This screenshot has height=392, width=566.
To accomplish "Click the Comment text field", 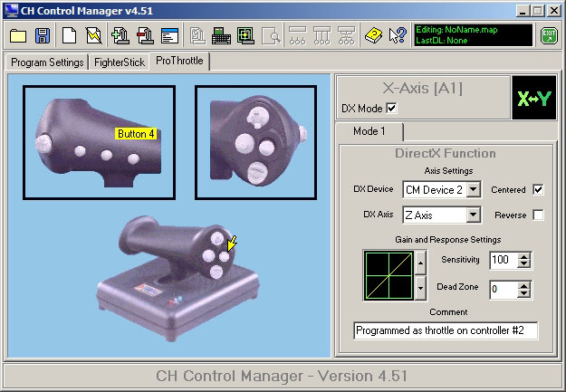I will (446, 330).
